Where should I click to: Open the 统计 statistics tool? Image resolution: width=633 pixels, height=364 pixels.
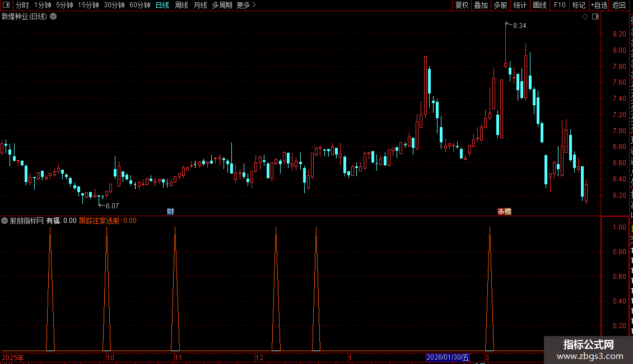pyautogui.click(x=520, y=5)
